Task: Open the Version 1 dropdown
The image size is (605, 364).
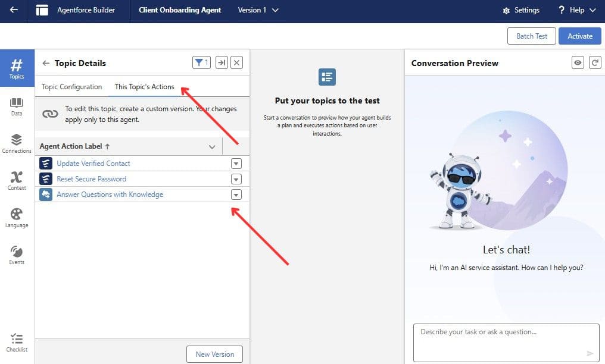Action: tap(258, 10)
